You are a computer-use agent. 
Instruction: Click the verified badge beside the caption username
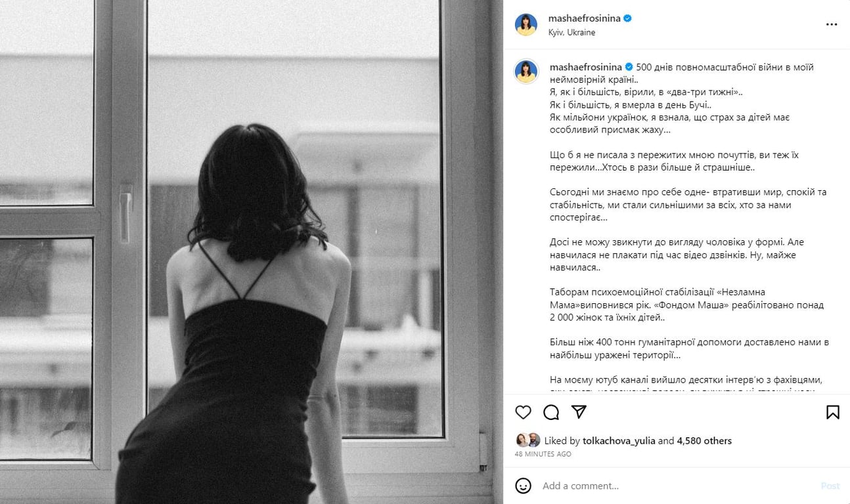tap(629, 67)
